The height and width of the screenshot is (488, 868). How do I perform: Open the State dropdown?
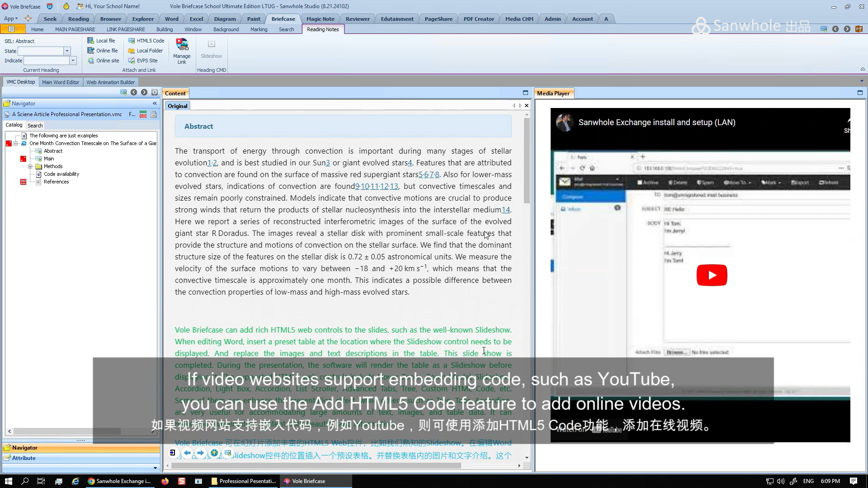coord(67,51)
